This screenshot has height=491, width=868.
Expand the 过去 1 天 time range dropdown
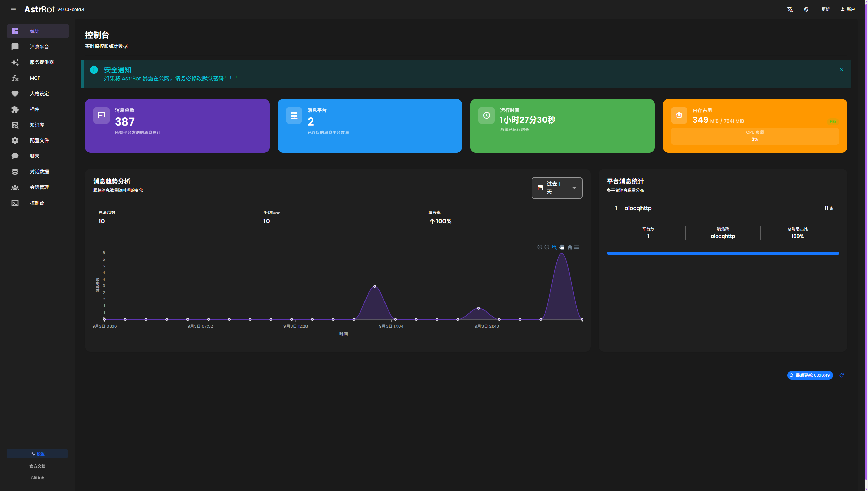557,188
